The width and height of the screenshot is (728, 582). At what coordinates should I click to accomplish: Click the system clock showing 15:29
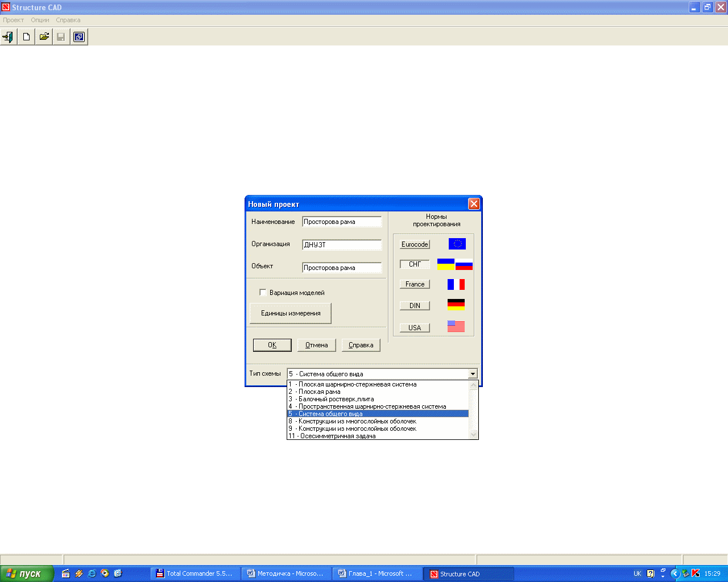click(x=712, y=573)
